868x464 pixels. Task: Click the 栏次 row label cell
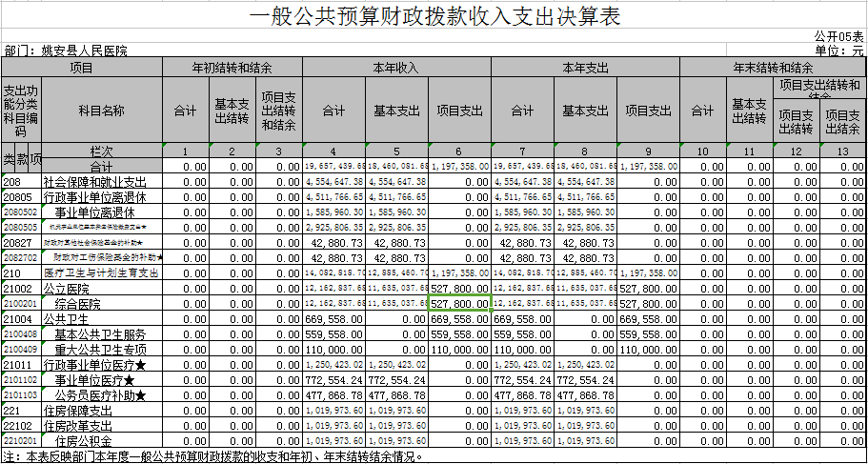click(102, 151)
